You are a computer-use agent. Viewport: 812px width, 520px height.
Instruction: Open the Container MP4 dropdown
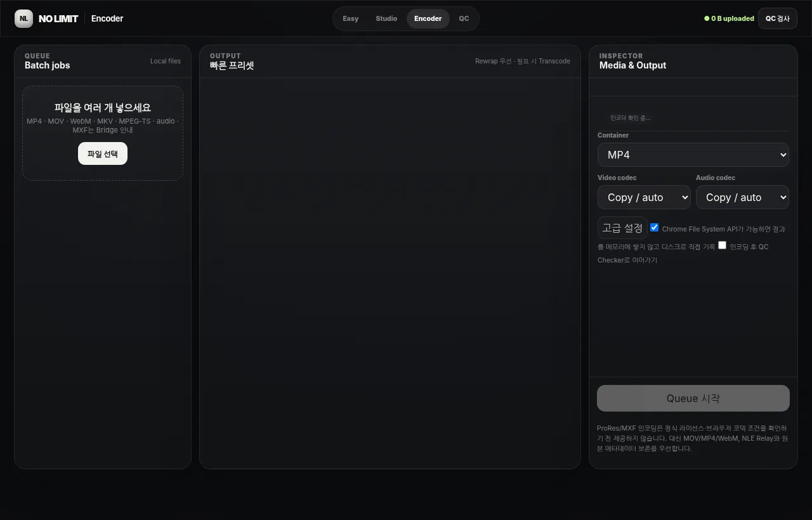coord(693,155)
